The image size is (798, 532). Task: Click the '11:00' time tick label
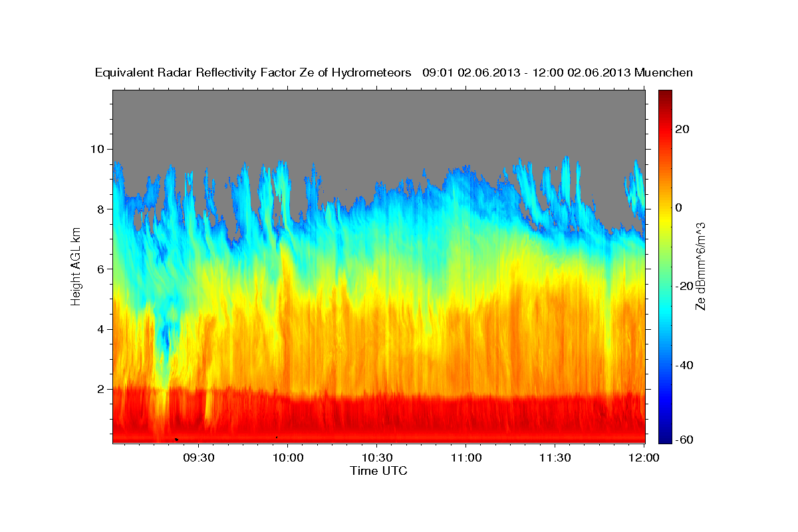coord(466,458)
